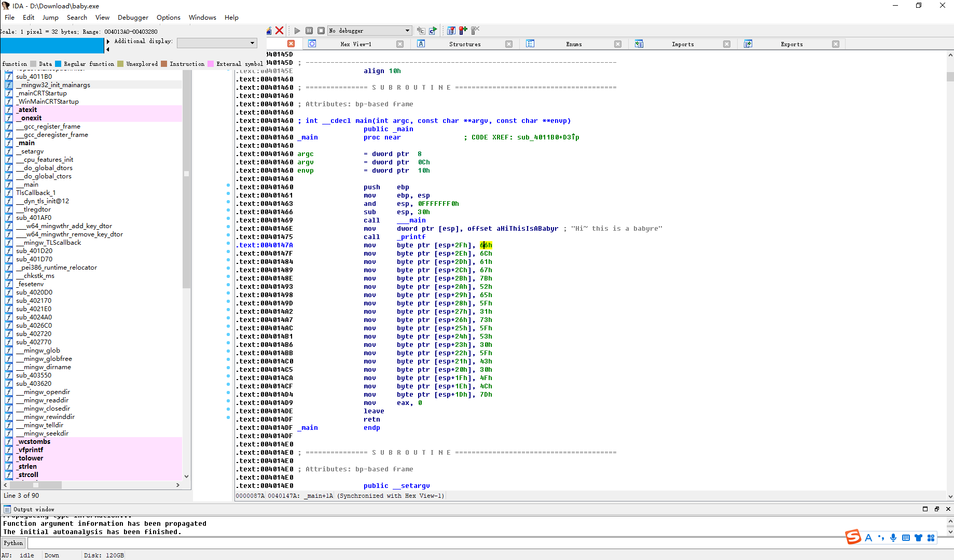
Task: Click the toolbar icon with C and green arrow
Action: [x=433, y=31]
